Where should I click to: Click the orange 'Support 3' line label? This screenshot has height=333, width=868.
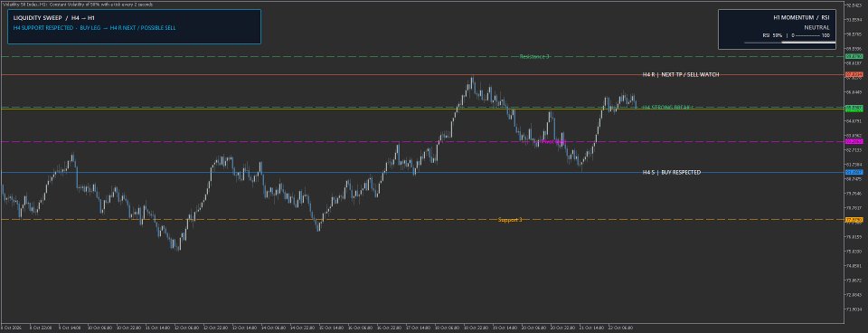coord(510,220)
